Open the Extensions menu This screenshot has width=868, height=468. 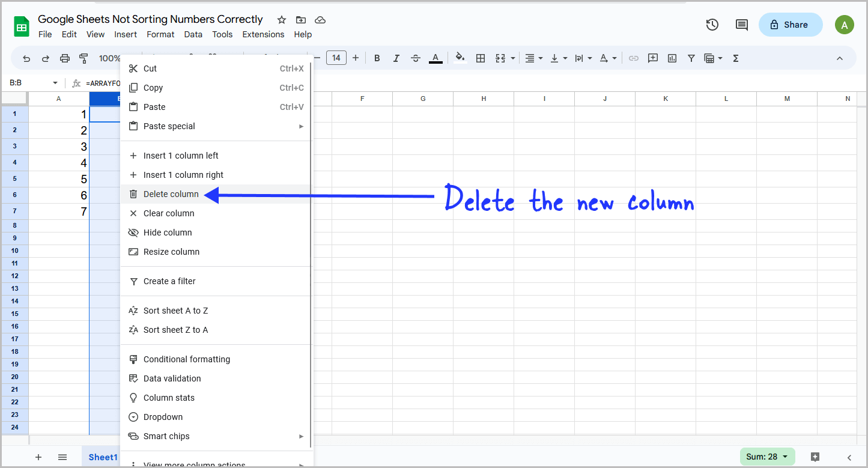[x=263, y=34]
